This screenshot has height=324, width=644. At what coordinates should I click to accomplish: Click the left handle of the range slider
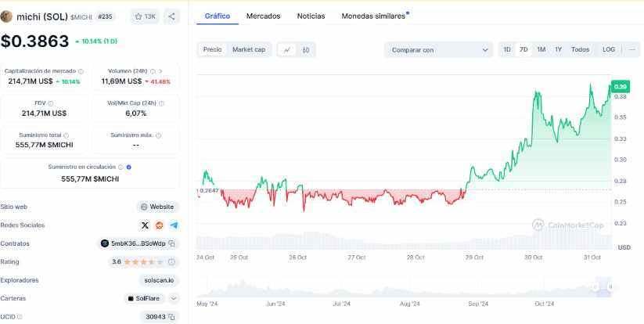(x=595, y=287)
